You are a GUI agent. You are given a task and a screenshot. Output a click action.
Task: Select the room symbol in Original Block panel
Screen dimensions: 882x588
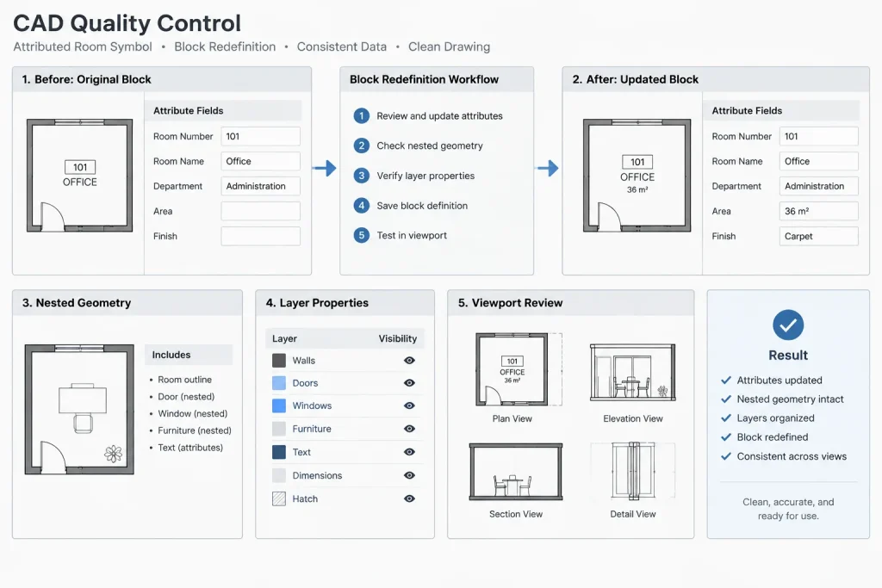[x=80, y=176]
